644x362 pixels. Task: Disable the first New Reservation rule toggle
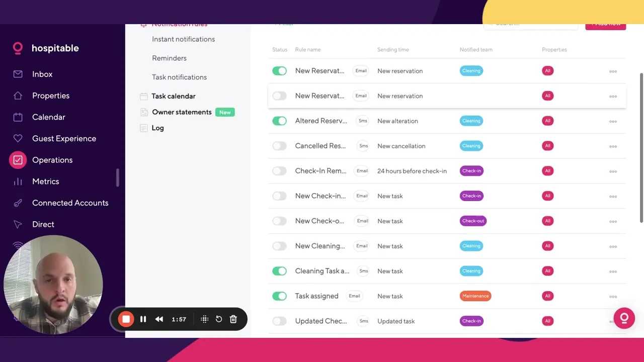(x=279, y=71)
